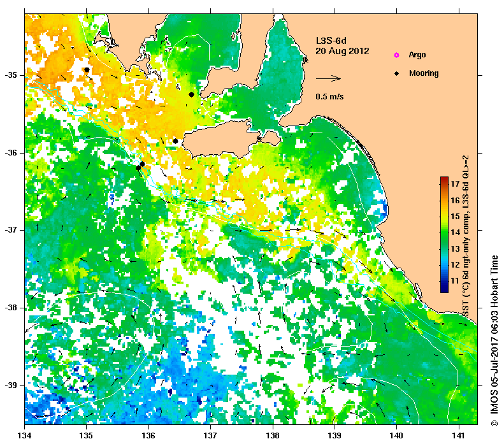Click the colorbar value 14

456,233
